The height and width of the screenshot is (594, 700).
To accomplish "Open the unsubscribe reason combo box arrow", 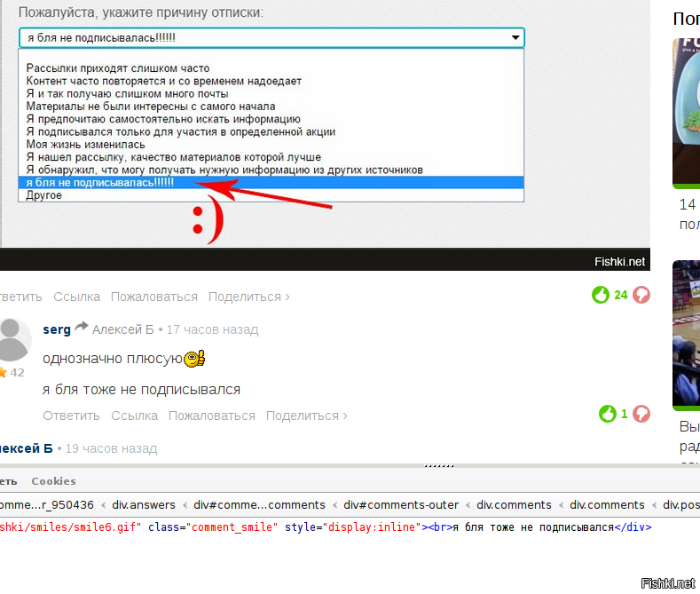I will pos(515,38).
